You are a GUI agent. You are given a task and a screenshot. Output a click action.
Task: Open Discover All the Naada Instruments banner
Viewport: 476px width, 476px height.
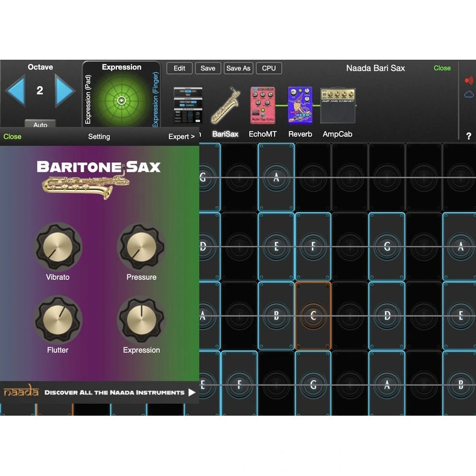[x=100, y=392]
